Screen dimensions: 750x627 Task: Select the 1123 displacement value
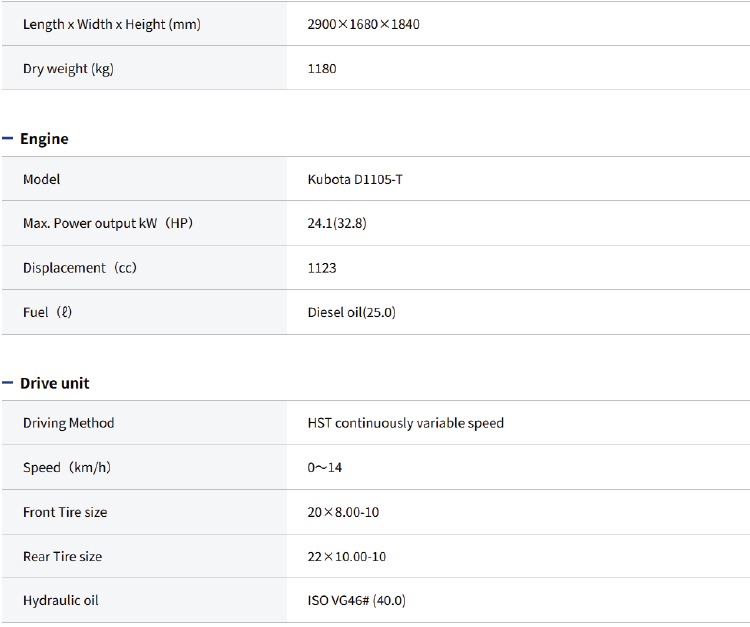coord(322,268)
